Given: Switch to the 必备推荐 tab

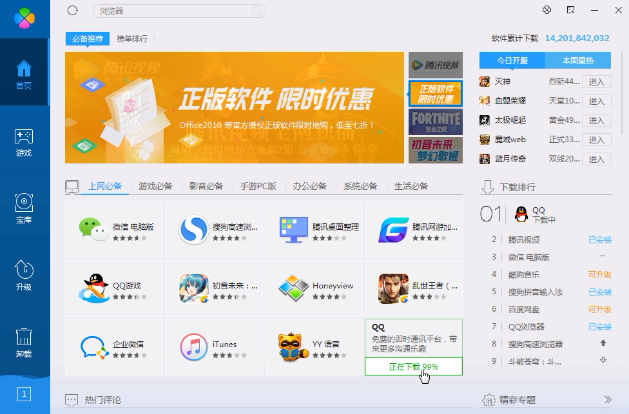Looking at the screenshot, I should pyautogui.click(x=87, y=39).
